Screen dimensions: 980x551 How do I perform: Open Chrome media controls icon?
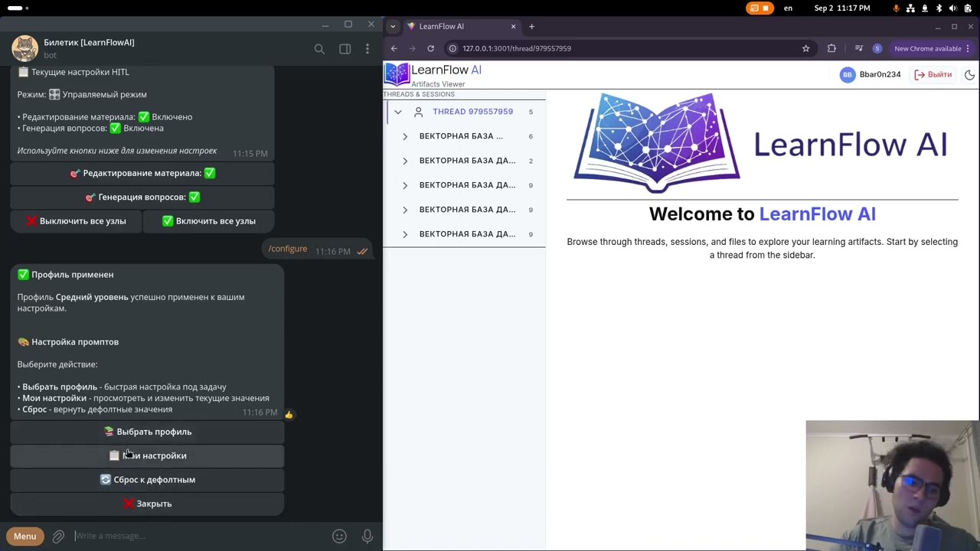pos(858,48)
